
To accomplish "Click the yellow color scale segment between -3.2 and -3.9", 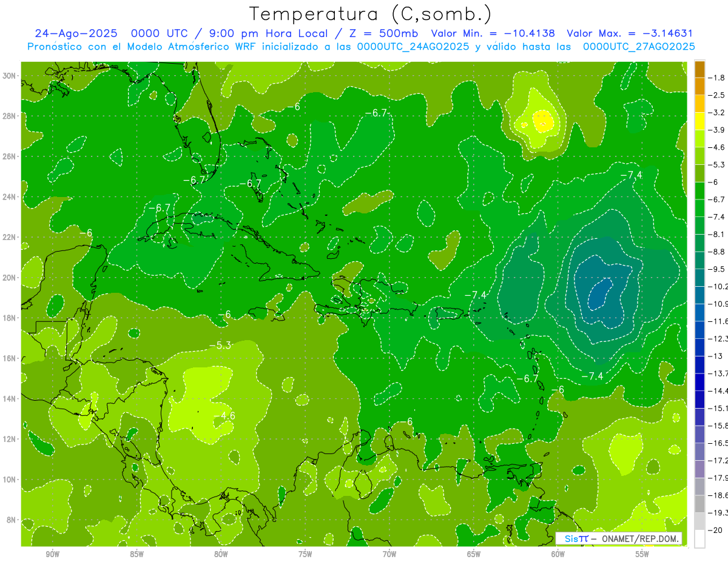I will click(699, 121).
